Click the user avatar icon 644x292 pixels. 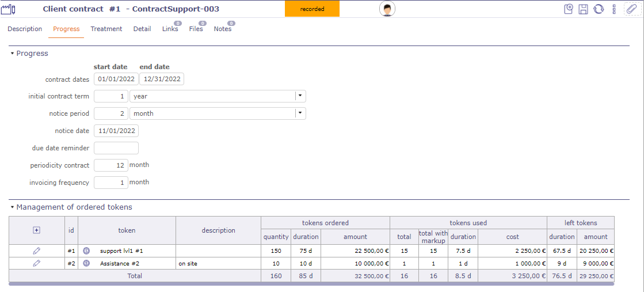[387, 9]
